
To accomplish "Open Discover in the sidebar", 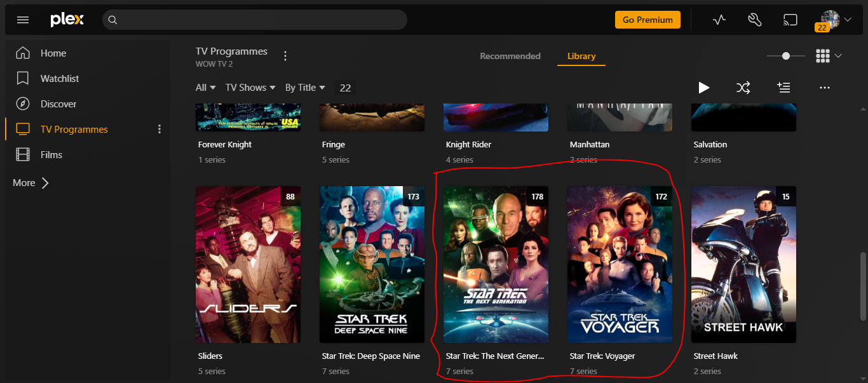I will tap(58, 104).
